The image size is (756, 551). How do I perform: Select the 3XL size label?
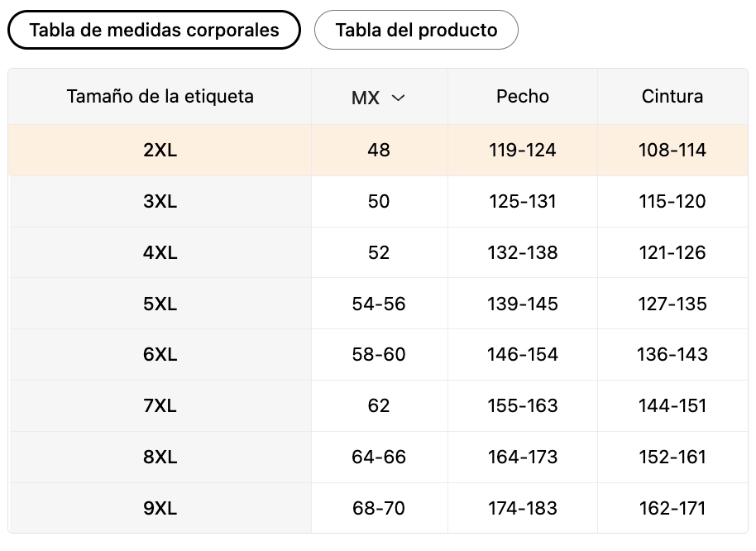pos(160,202)
